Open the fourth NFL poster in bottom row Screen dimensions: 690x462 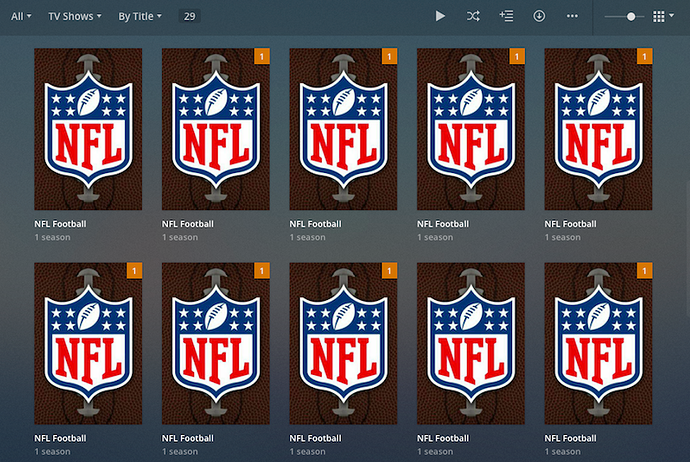click(471, 343)
